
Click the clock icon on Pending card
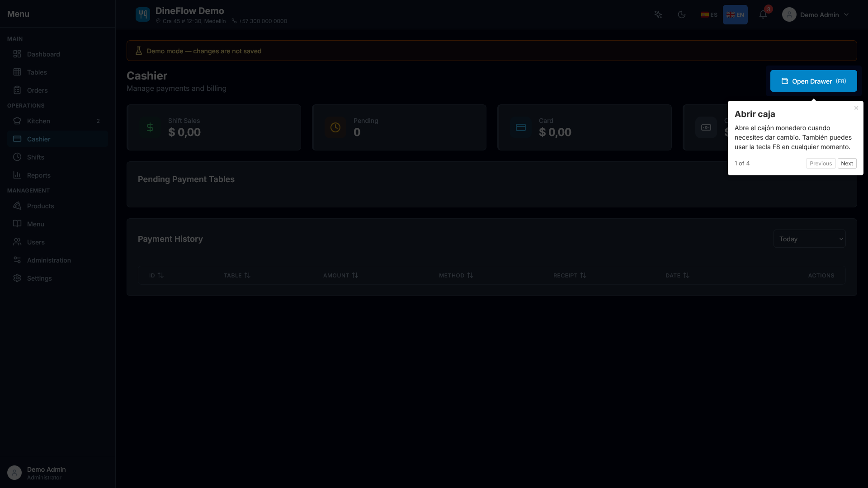[335, 127]
